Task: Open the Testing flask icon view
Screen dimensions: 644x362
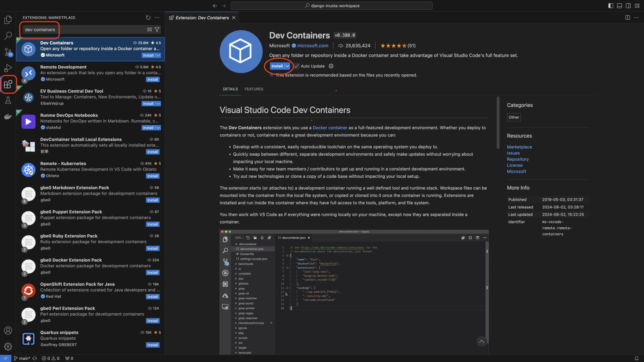Action: pyautogui.click(x=8, y=100)
